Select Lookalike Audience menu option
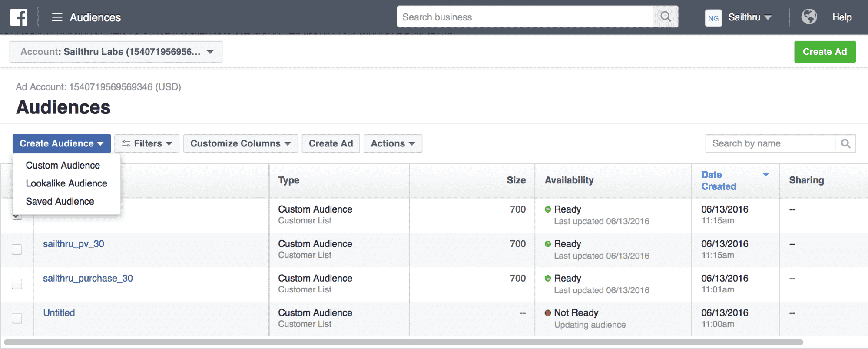 (66, 183)
